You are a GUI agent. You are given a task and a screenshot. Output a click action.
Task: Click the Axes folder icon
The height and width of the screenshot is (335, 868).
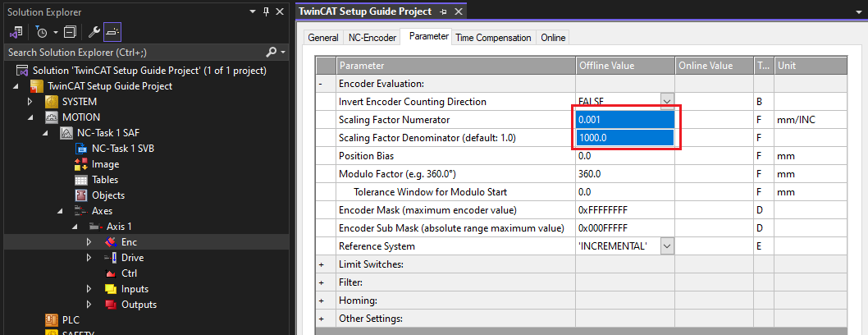pyautogui.click(x=81, y=211)
